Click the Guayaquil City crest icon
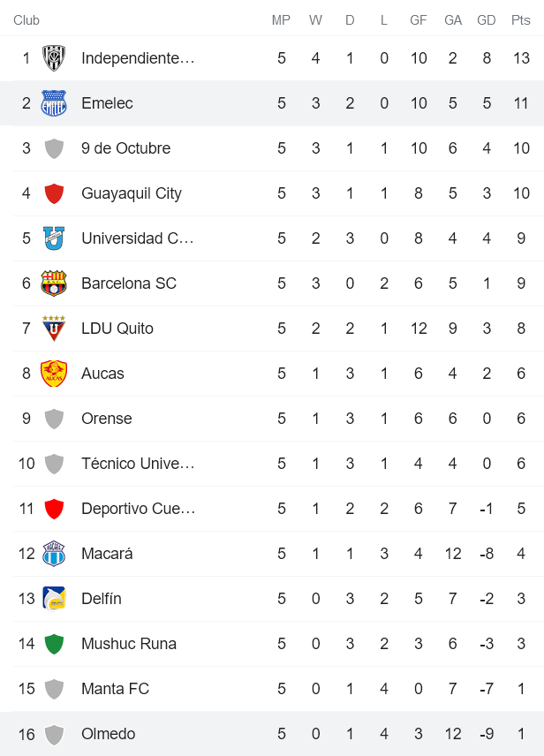This screenshot has height=756, width=544. pos(55,193)
